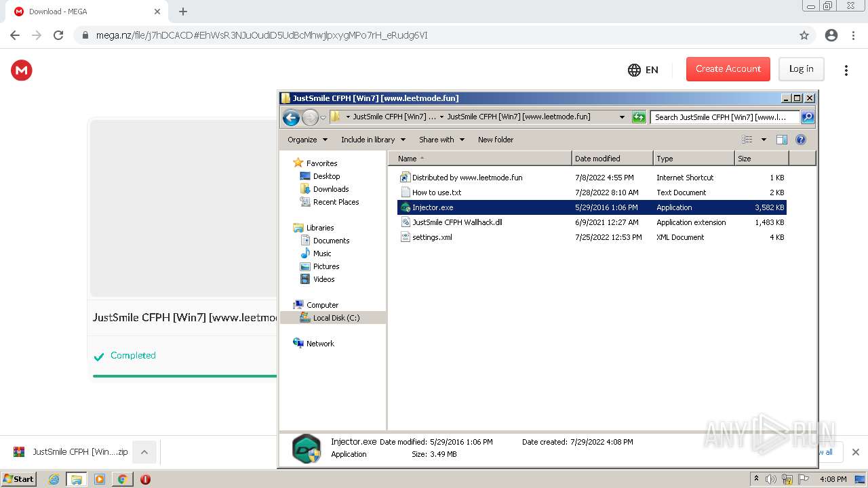Expand address bar history dropdown
The height and width of the screenshot is (488, 868).
tap(622, 117)
